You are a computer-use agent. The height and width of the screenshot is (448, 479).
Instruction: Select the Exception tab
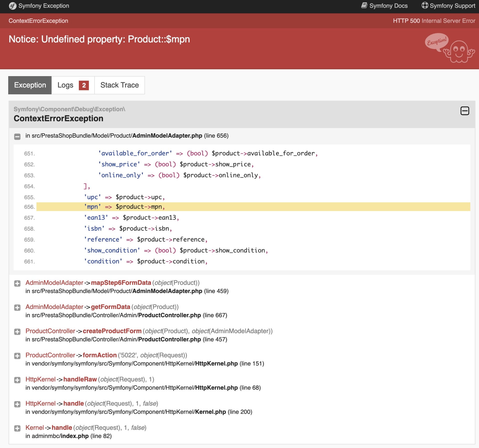[x=30, y=85]
